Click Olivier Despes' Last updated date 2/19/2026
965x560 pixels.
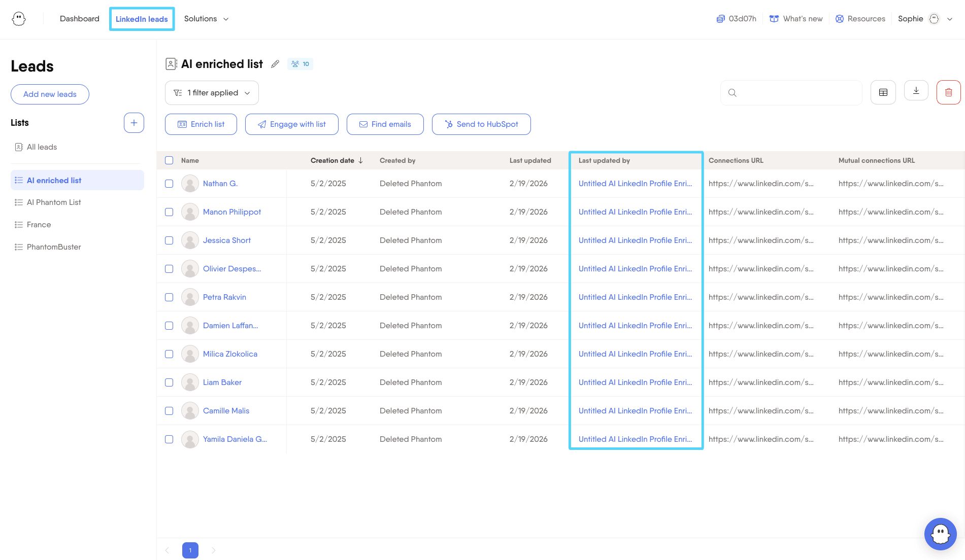tap(528, 269)
